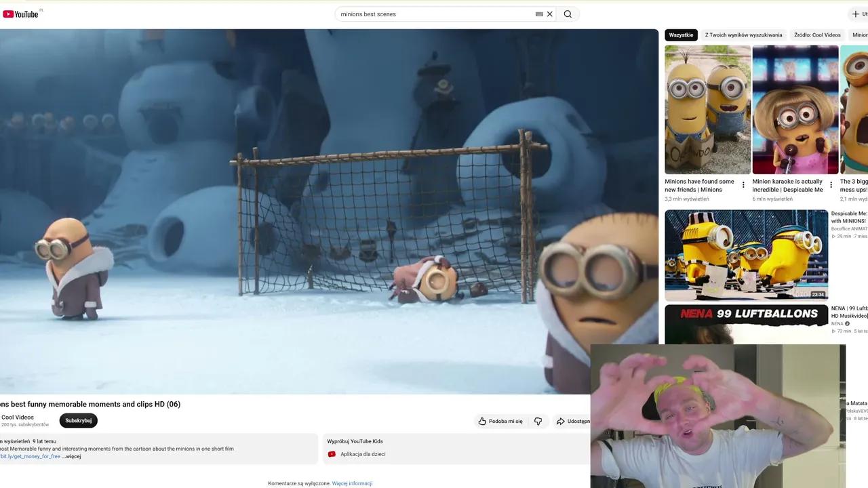Click 'Wypróbuj YouTube Kids' heading
This screenshot has width=868, height=488.
pyautogui.click(x=355, y=441)
